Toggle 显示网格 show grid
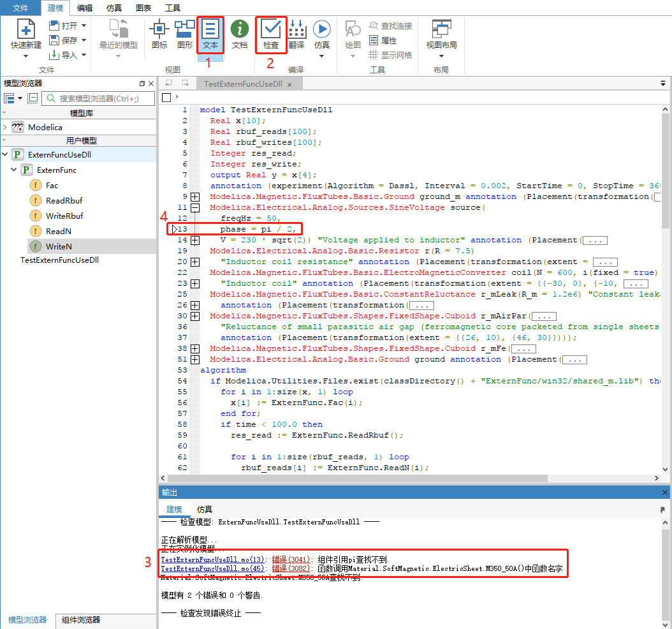Image resolution: width=672 pixels, height=629 pixels. (x=390, y=55)
